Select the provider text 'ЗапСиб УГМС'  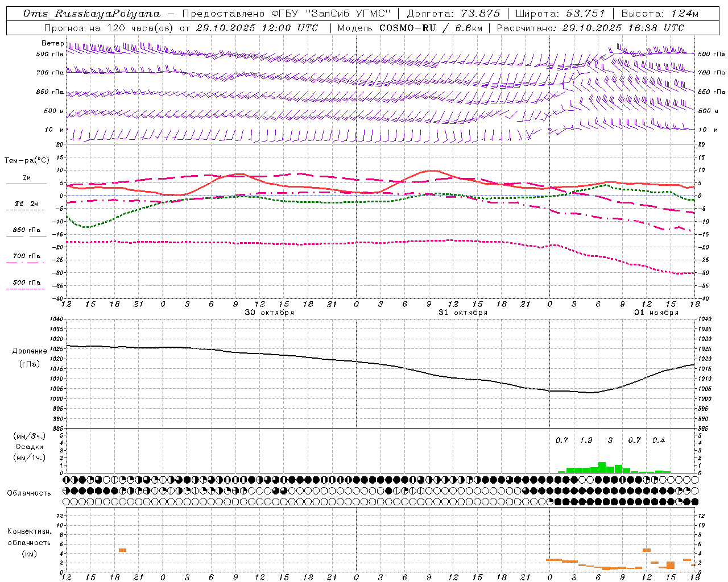[x=348, y=14]
